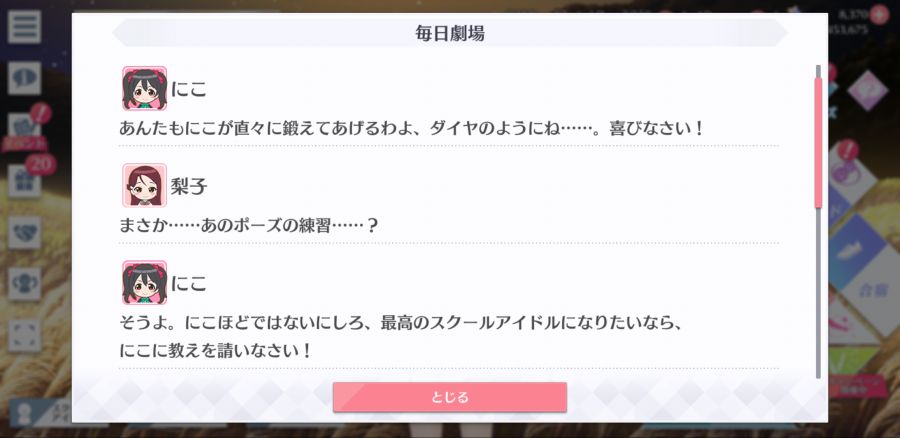Click the fullscreen corners icon

click(24, 335)
